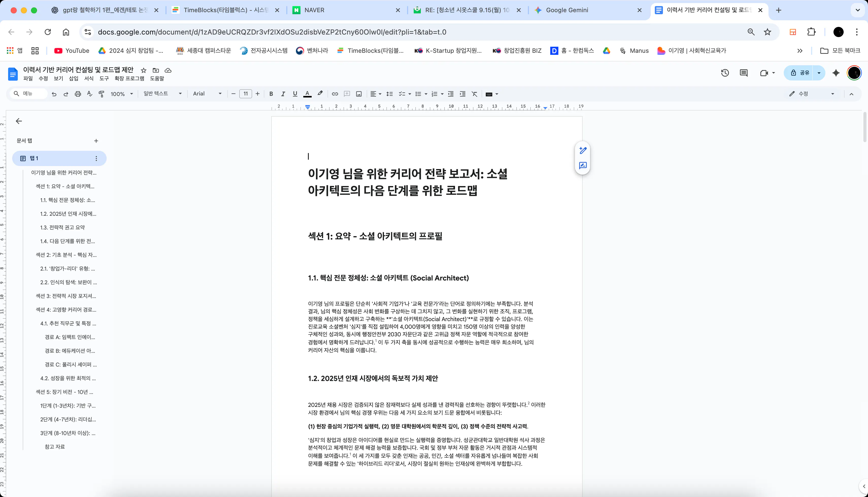Insert a link
This screenshot has width=868, height=497.
pyautogui.click(x=335, y=94)
